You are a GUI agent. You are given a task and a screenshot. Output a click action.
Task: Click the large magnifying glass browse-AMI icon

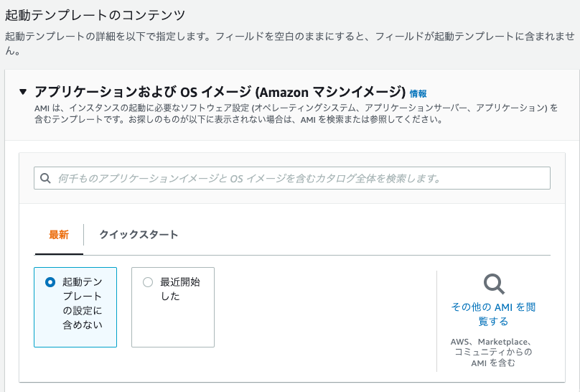pyautogui.click(x=494, y=284)
